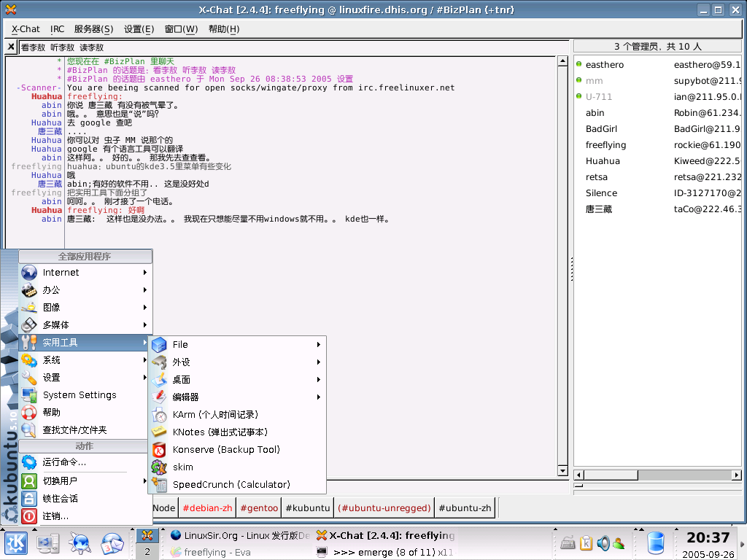
Task: Open the mail envelope icon on panel
Action: click(x=112, y=544)
